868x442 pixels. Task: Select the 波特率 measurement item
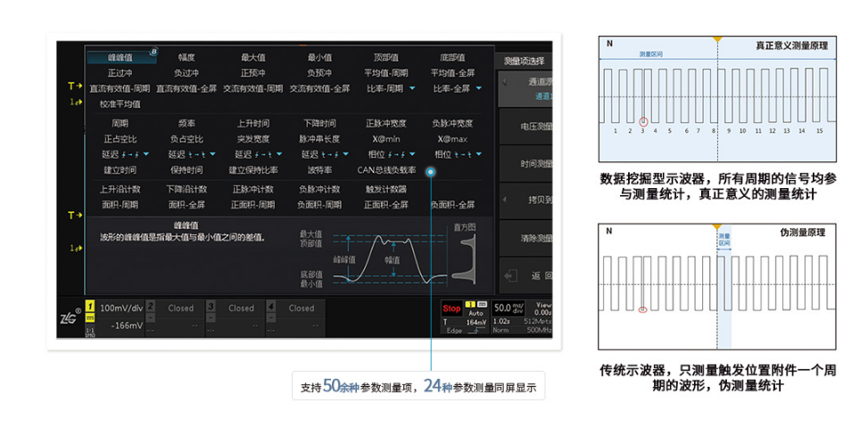click(319, 170)
